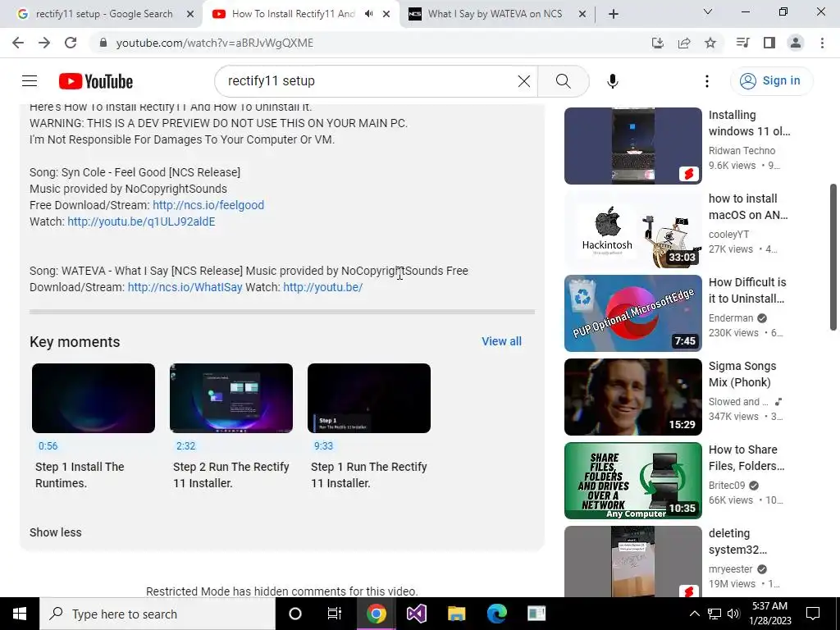Click the magnifier search button

click(563, 81)
